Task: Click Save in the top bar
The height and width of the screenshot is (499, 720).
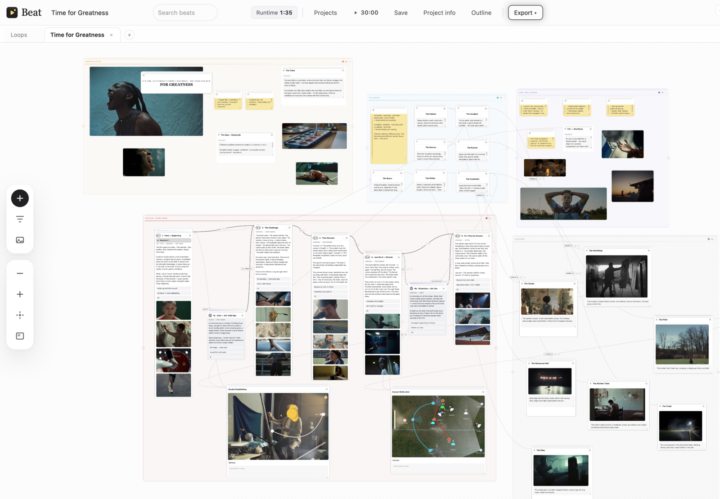Action: 400,13
